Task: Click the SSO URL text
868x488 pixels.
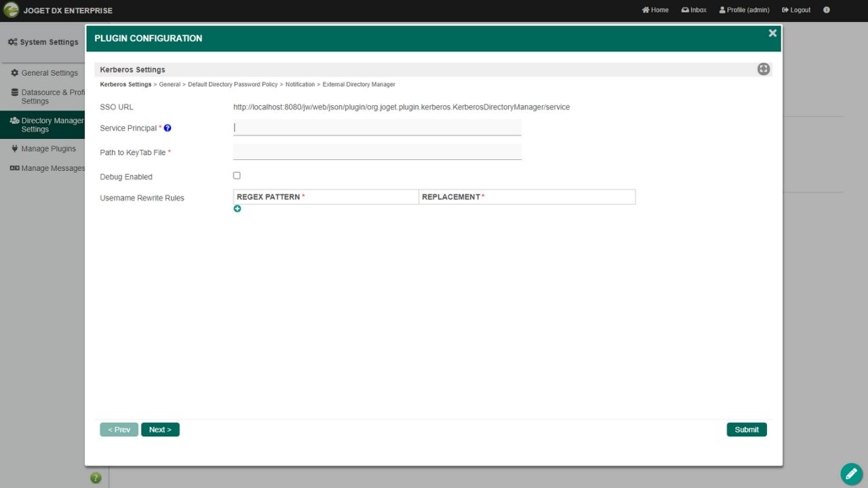Action: click(401, 107)
